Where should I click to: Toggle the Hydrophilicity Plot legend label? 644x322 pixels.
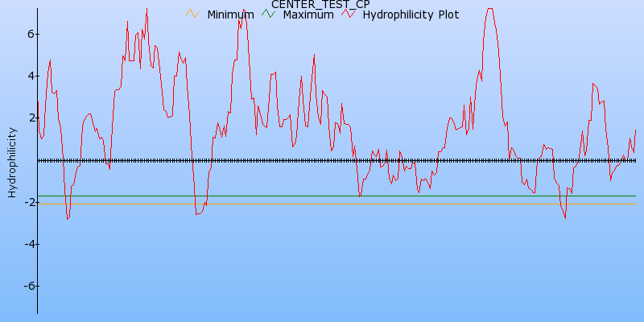click(411, 14)
